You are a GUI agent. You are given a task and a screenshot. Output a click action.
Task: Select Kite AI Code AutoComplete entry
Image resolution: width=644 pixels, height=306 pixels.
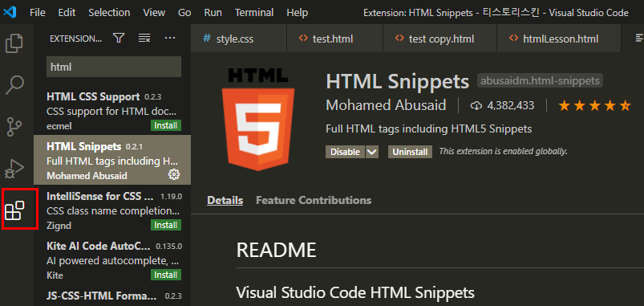click(112, 259)
